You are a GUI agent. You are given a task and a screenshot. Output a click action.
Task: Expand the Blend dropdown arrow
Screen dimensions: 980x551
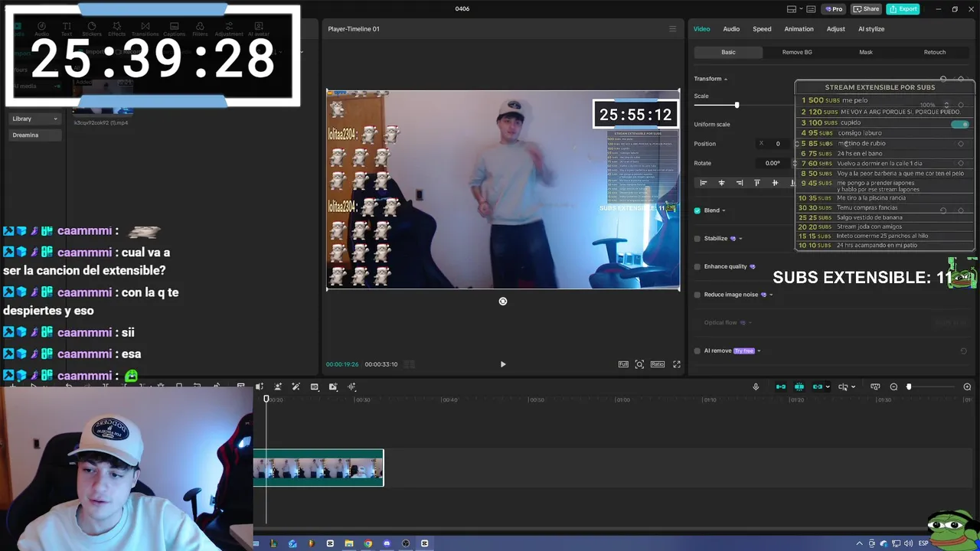[x=724, y=210]
